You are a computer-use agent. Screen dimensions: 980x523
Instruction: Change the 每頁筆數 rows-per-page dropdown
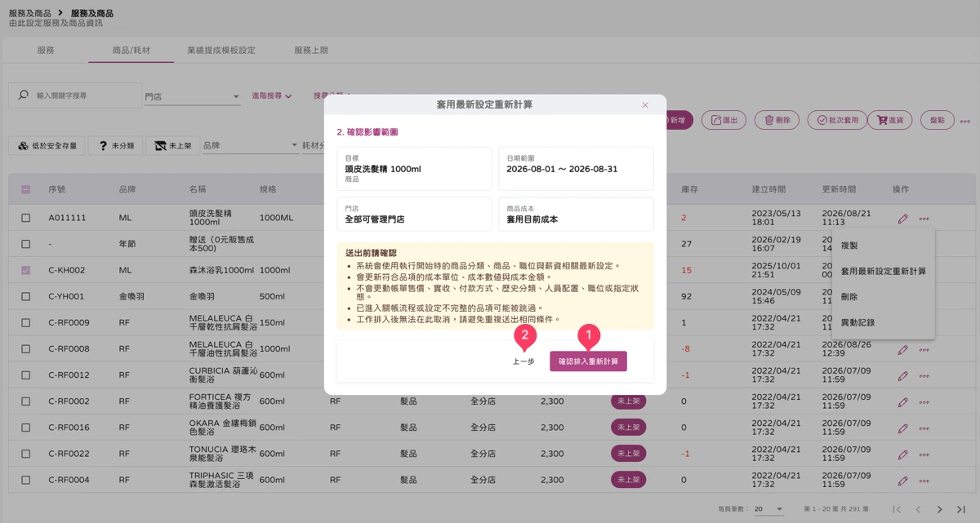click(x=768, y=509)
